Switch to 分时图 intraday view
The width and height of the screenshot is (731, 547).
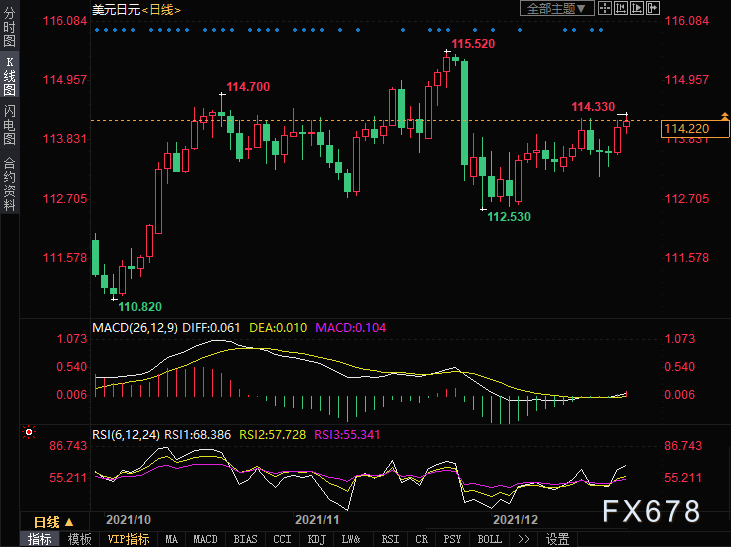click(x=9, y=27)
